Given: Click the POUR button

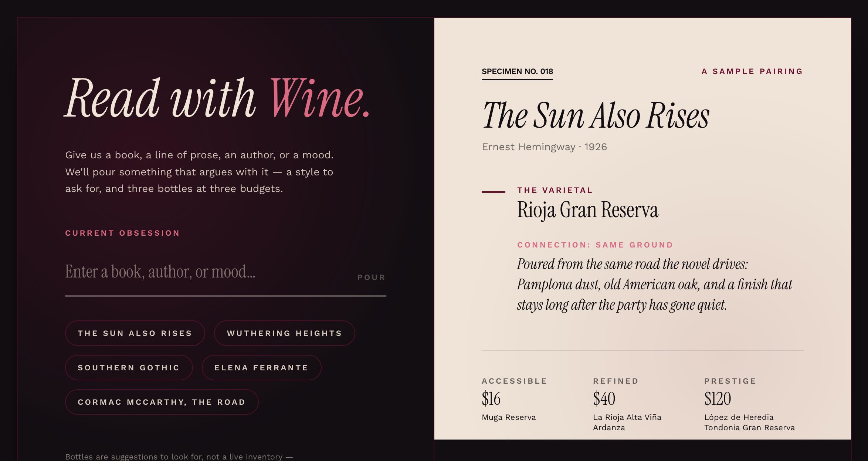Looking at the screenshot, I should 371,277.
